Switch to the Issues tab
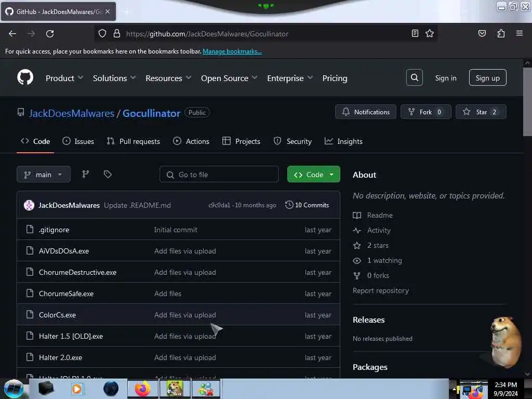This screenshot has height=399, width=532. click(x=78, y=141)
